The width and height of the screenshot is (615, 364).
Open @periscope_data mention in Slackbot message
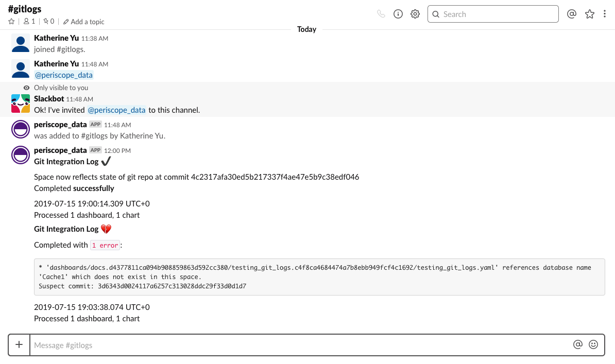(x=116, y=110)
